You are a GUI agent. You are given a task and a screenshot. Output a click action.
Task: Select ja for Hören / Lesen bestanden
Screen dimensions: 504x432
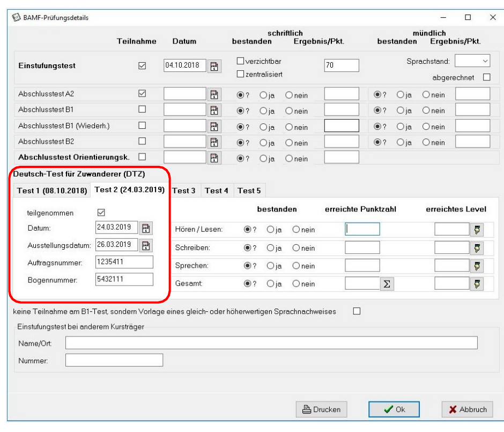270,230
